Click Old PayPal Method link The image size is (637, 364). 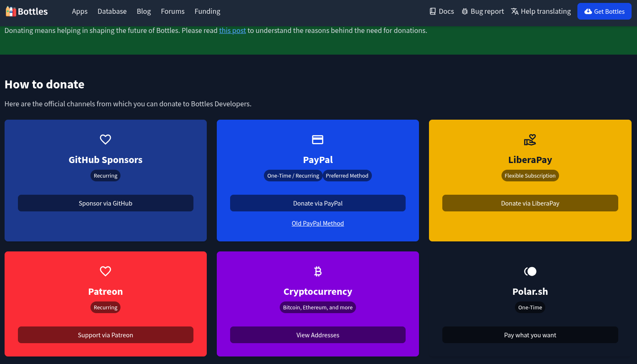coord(318,223)
